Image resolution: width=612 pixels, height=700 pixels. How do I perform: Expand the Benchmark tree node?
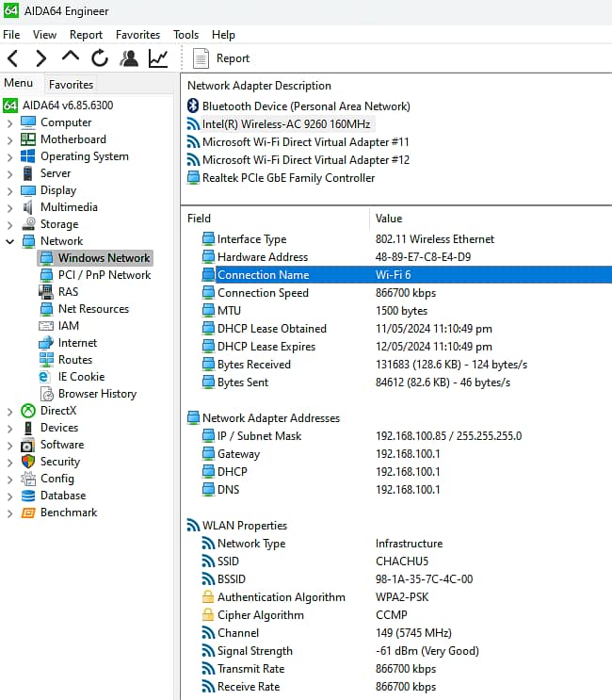pos(9,513)
